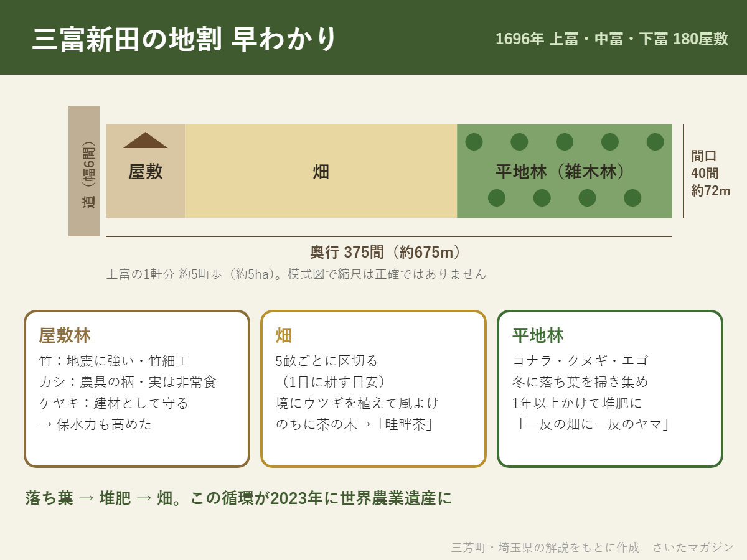The height and width of the screenshot is (560, 747).
Task: Click the brown house roof triangle icon
Action: (146, 140)
